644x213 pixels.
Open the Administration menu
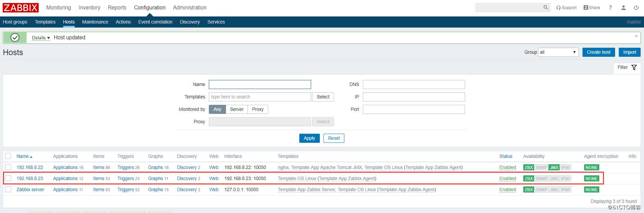tap(190, 7)
